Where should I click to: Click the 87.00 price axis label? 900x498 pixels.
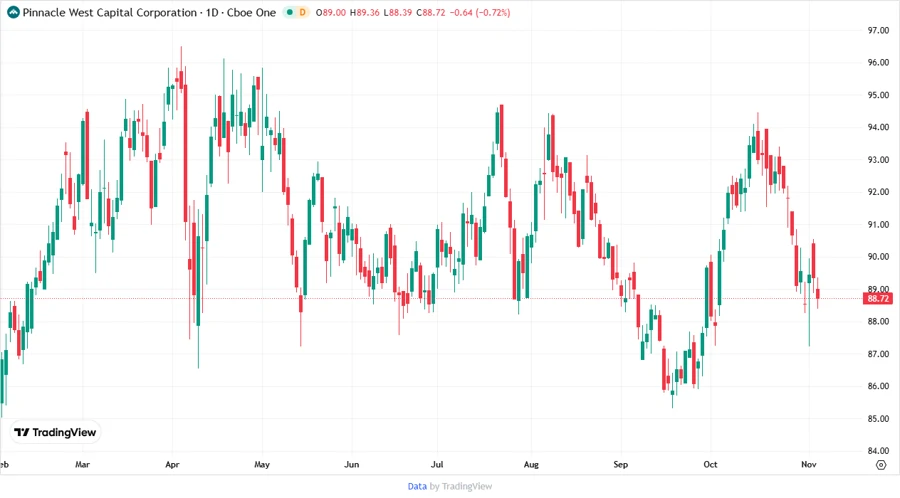(878, 355)
